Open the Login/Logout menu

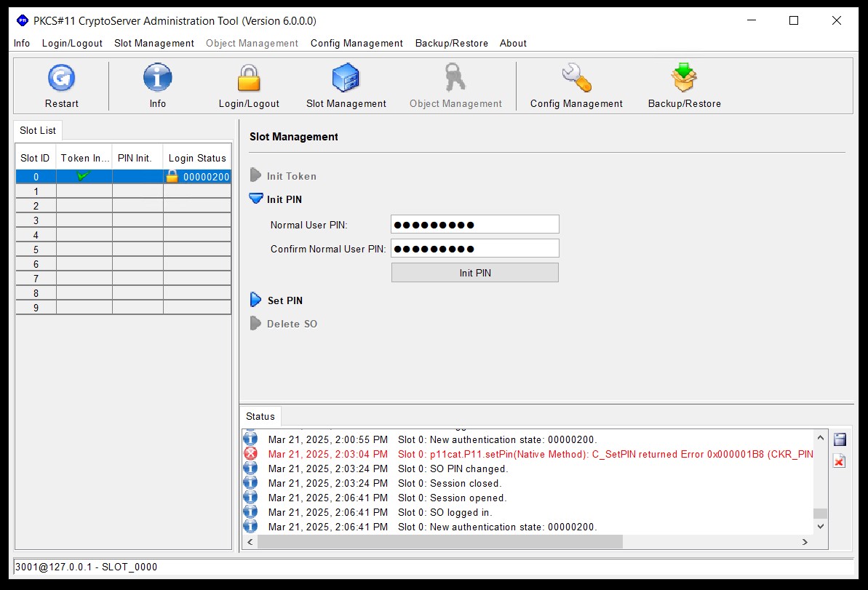click(x=72, y=43)
